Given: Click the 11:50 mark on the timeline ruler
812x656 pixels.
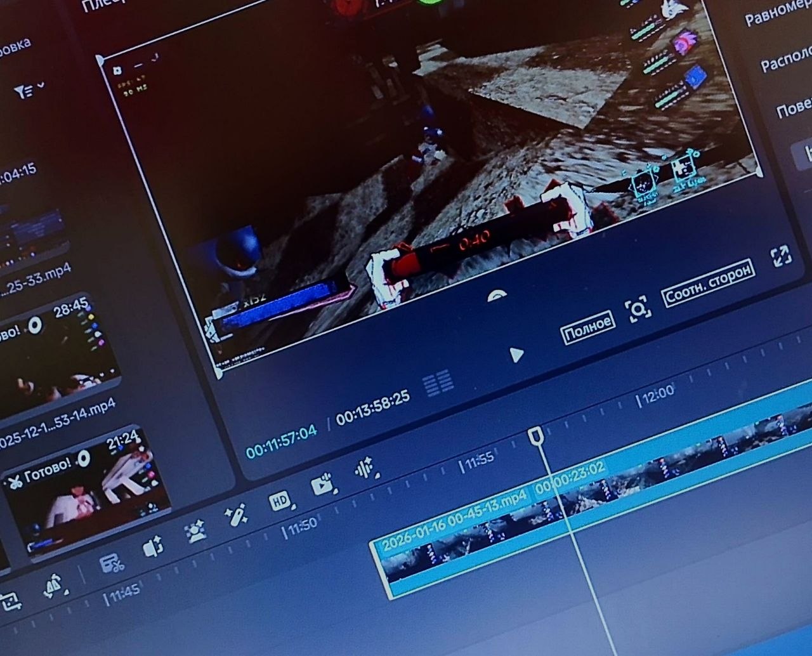Looking at the screenshot, I should tap(301, 527).
